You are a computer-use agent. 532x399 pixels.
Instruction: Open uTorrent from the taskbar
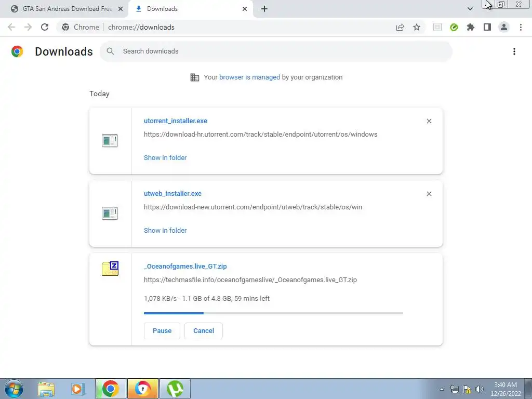(175, 389)
